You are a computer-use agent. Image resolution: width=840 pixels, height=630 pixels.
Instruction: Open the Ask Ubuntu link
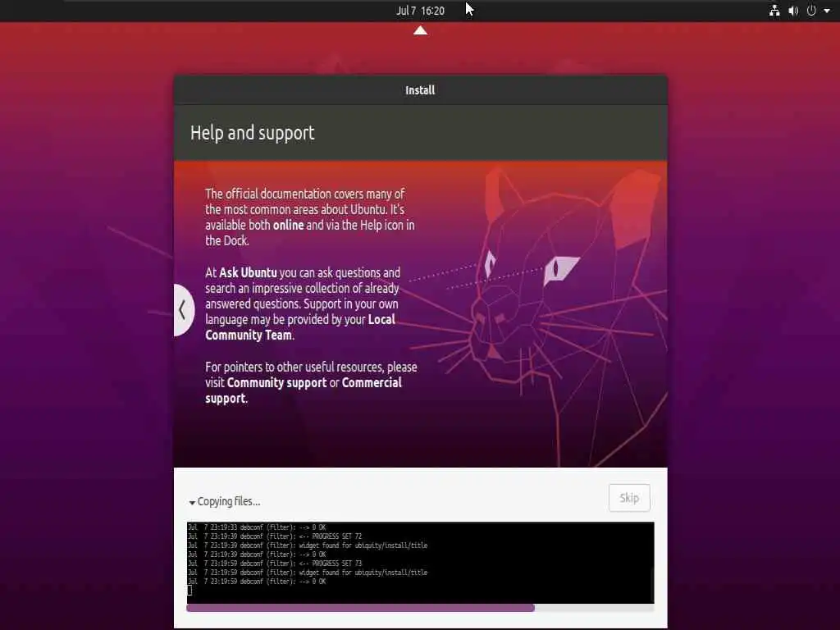pyautogui.click(x=248, y=272)
